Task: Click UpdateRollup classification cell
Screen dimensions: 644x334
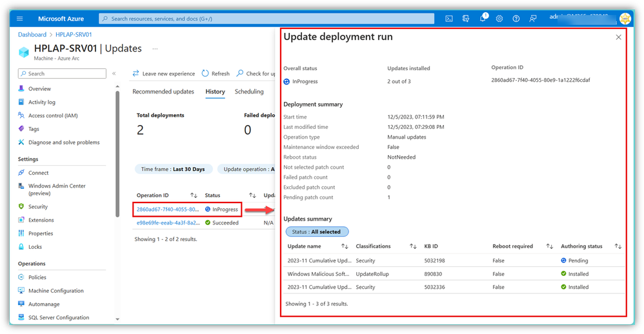Action: [x=372, y=273]
